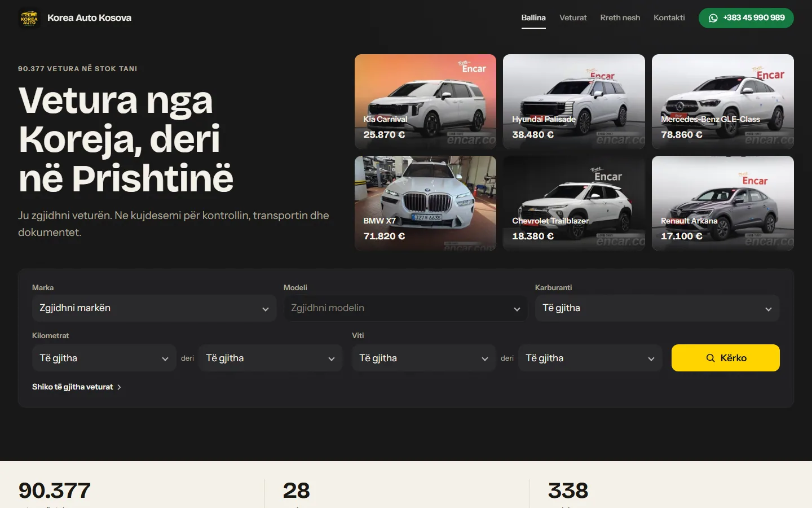
Task: Click the yellow Kërko search button
Action: pyautogui.click(x=726, y=358)
